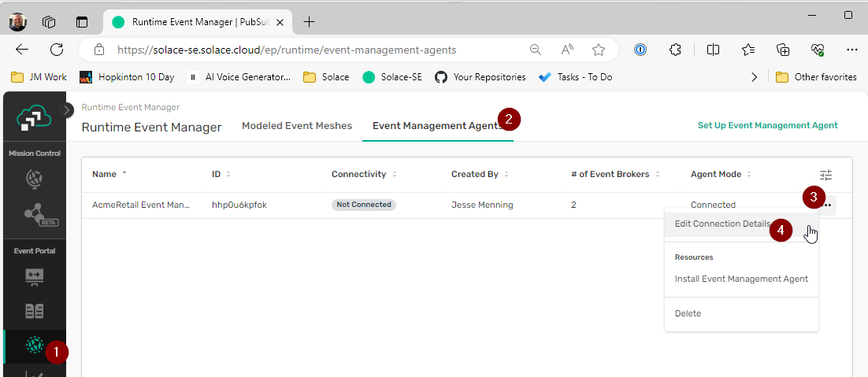The height and width of the screenshot is (377, 868).
Task: Expand bookmarks overflow chevron
Action: (x=754, y=77)
